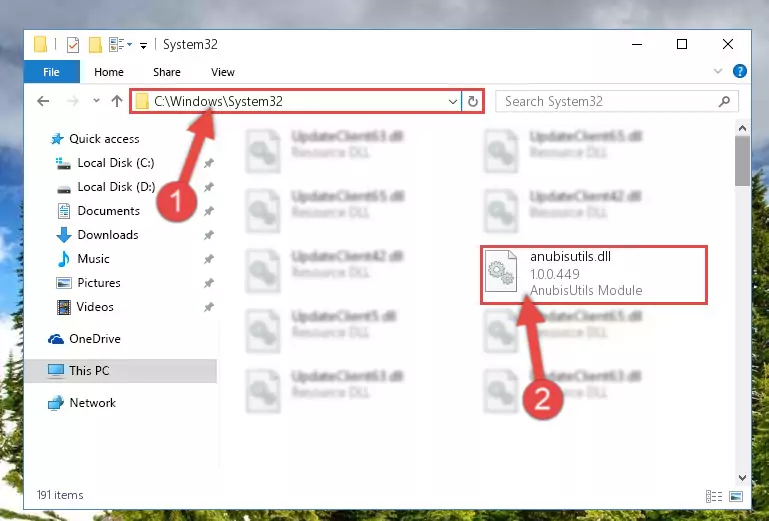This screenshot has width=769, height=521.
Task: Expand the ribbon using the chevron
Action: coord(718,72)
